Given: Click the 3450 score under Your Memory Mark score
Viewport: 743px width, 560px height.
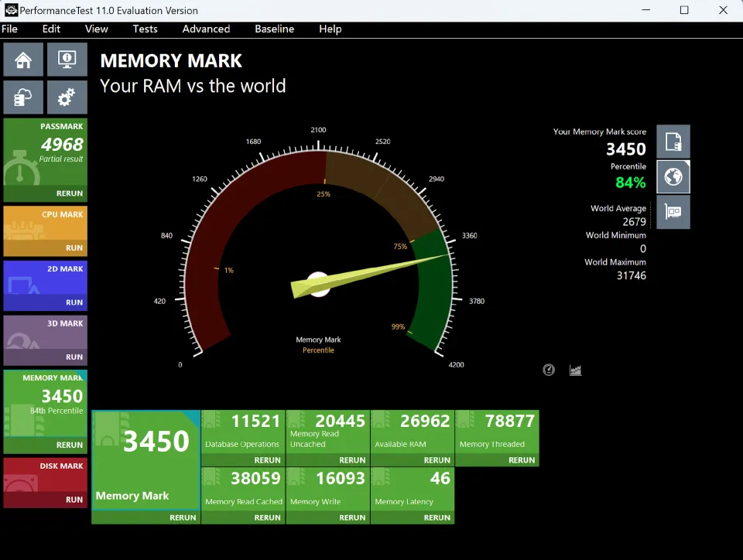Looking at the screenshot, I should pos(626,149).
